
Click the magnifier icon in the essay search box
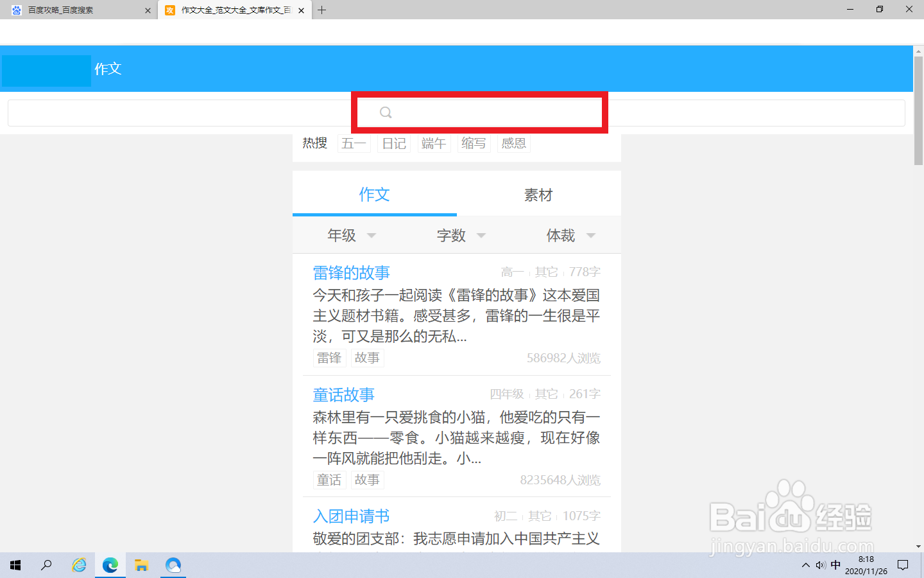tap(386, 112)
